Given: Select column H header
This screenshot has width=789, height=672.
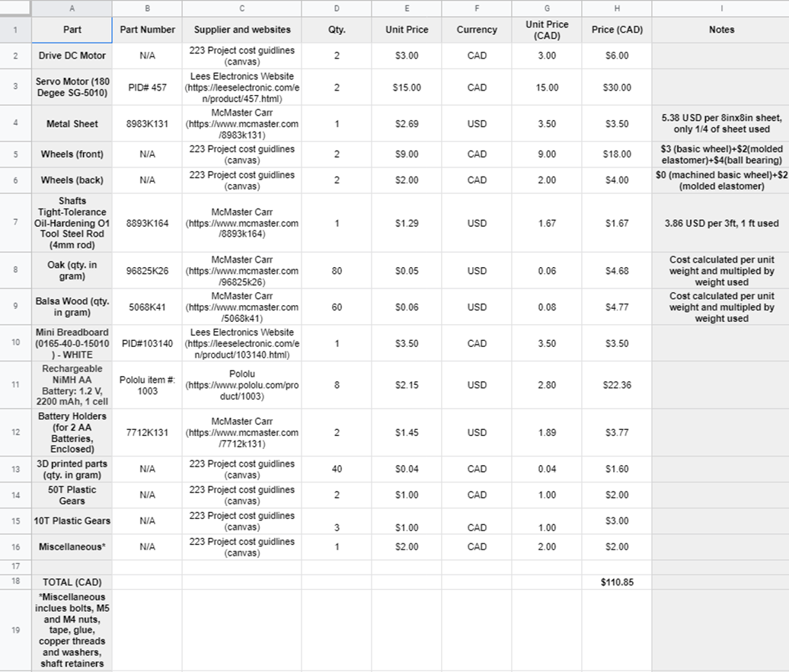Looking at the screenshot, I should pyautogui.click(x=617, y=8).
